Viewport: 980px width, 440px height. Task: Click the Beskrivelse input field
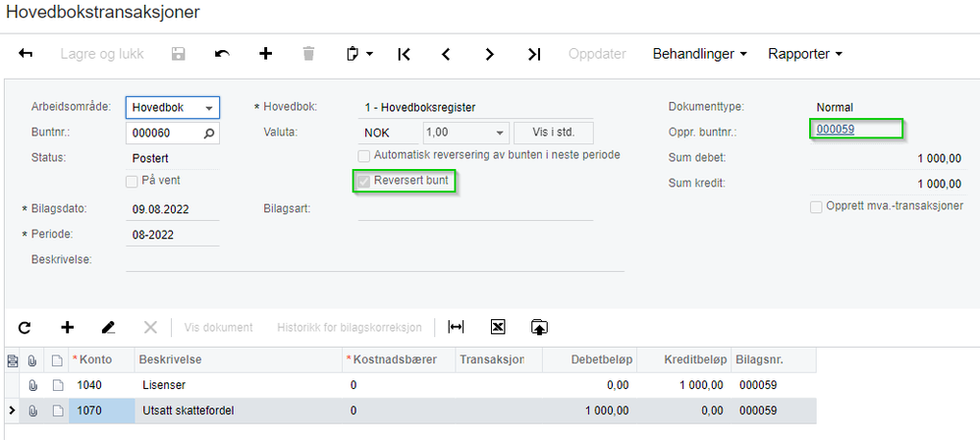[x=375, y=260]
